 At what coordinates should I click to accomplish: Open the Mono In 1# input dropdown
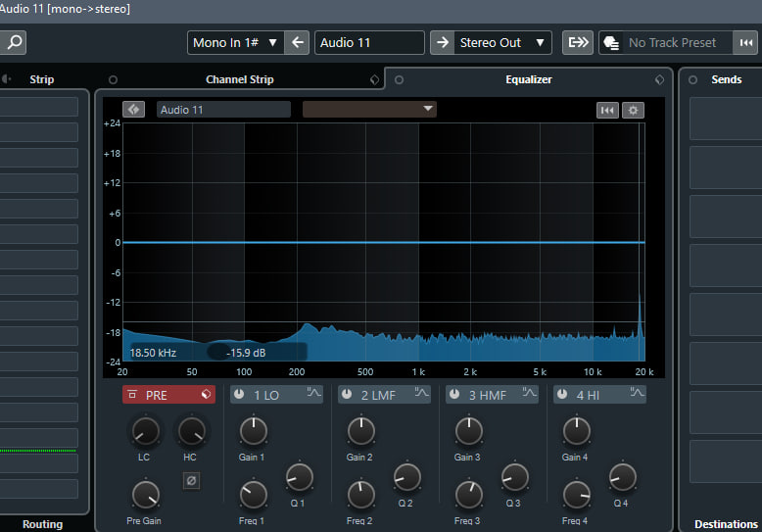tap(235, 43)
